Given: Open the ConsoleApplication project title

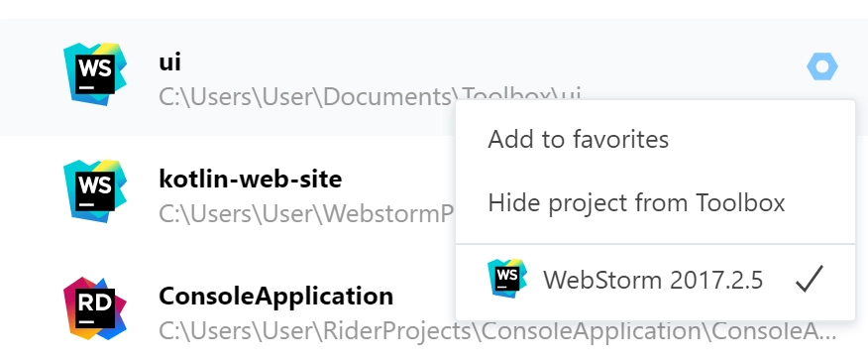Looking at the screenshot, I should tap(275, 297).
